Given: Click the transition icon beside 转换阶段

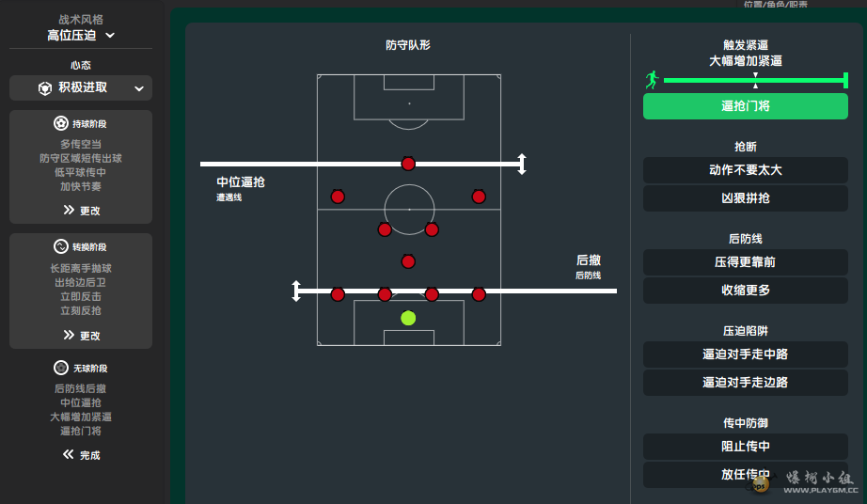Looking at the screenshot, I should [61, 246].
